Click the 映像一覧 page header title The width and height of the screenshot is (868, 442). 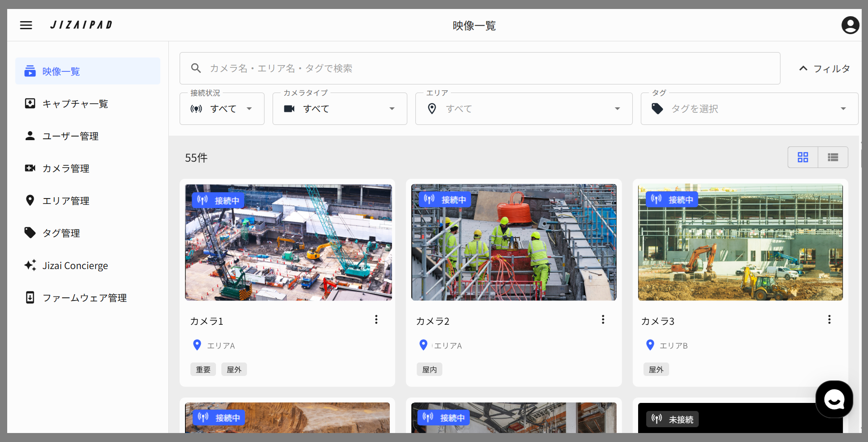pyautogui.click(x=474, y=26)
